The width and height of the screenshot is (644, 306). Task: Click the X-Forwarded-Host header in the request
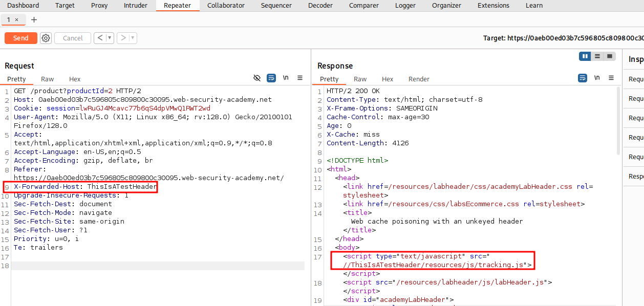point(85,187)
